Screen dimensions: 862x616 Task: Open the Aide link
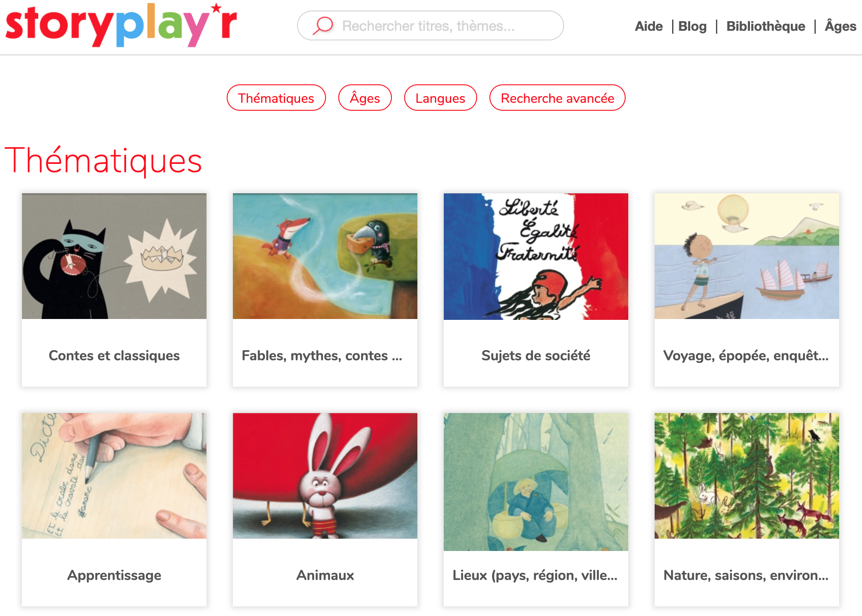point(648,26)
